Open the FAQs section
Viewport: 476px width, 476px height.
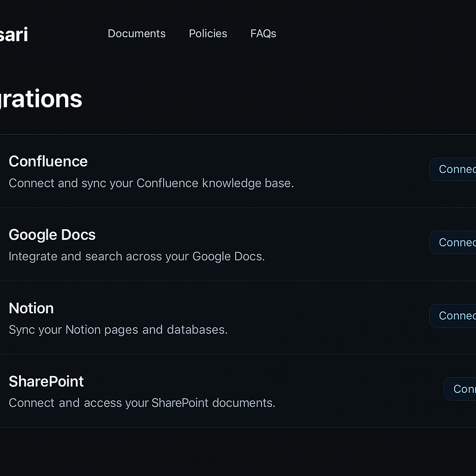263,33
